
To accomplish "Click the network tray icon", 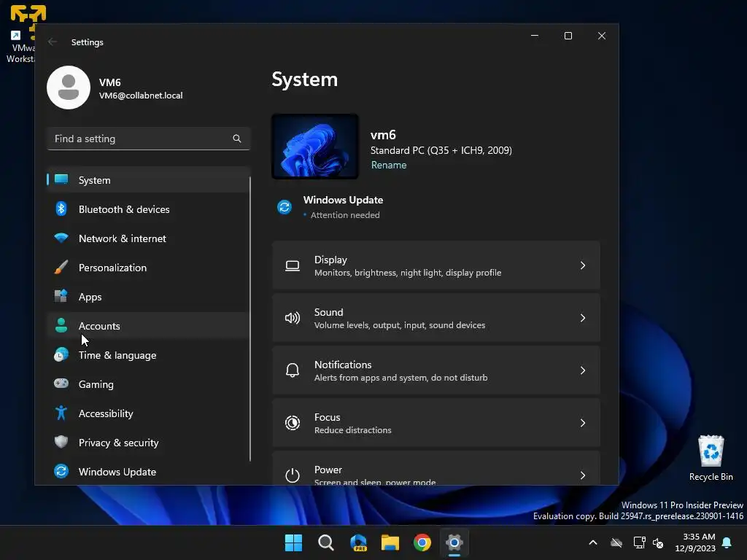I will [639, 542].
